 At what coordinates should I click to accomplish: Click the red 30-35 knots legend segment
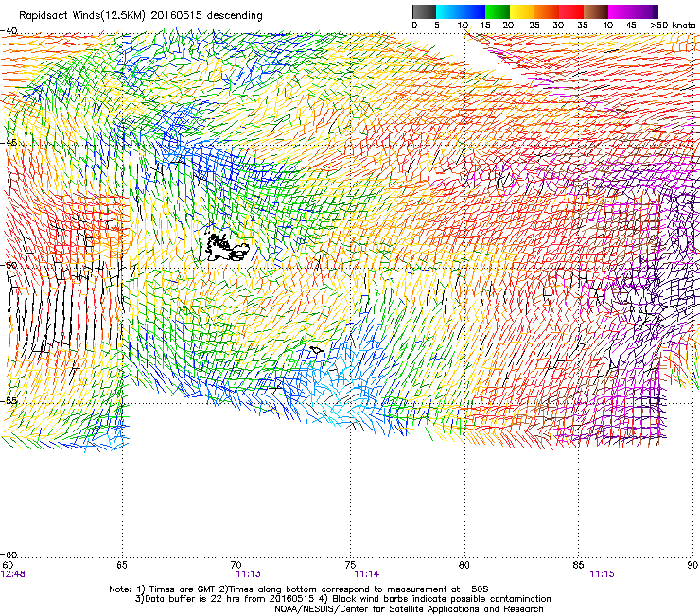[571, 11]
